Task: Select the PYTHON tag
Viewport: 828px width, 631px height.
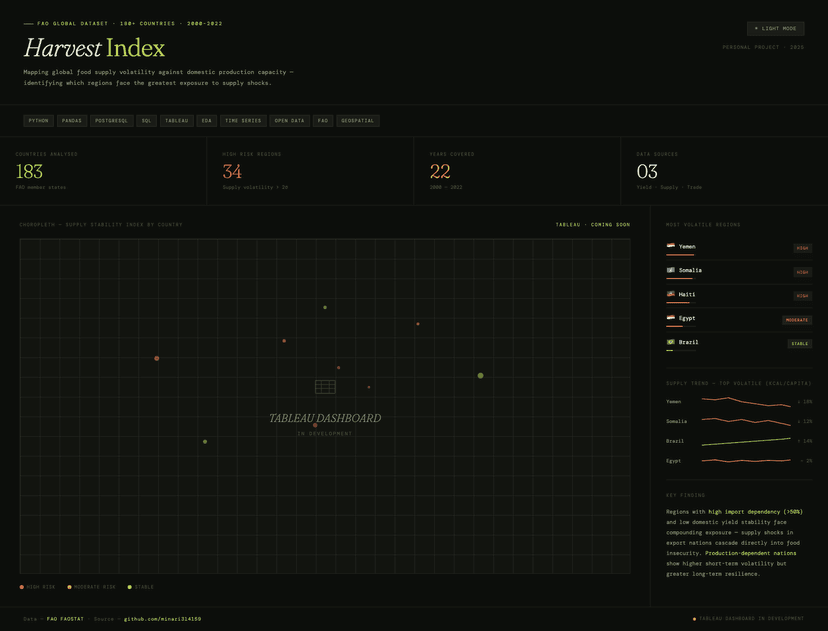Action: tap(39, 121)
